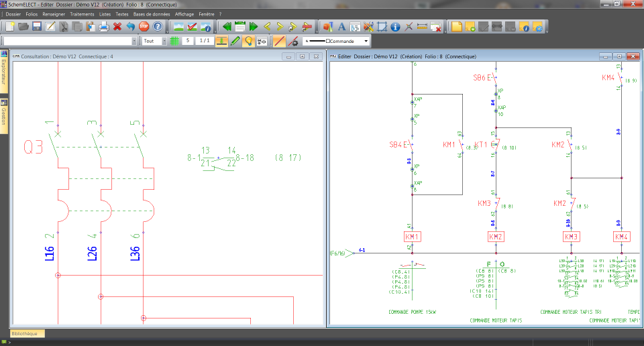Screen dimensions: 644x346
Task: Click the 3D shapes symbol icon
Action: point(328,27)
